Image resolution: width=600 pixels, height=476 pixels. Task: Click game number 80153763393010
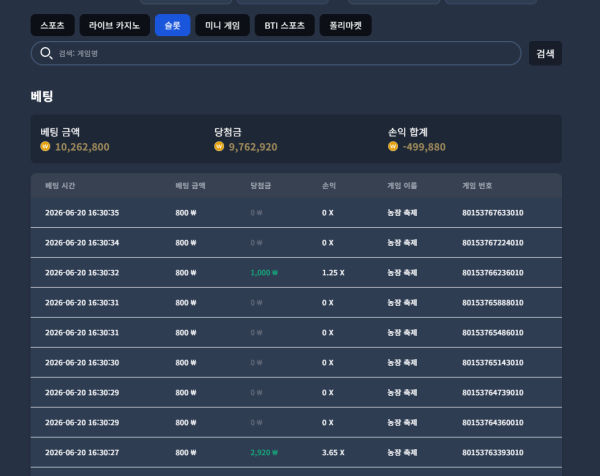coord(493,452)
